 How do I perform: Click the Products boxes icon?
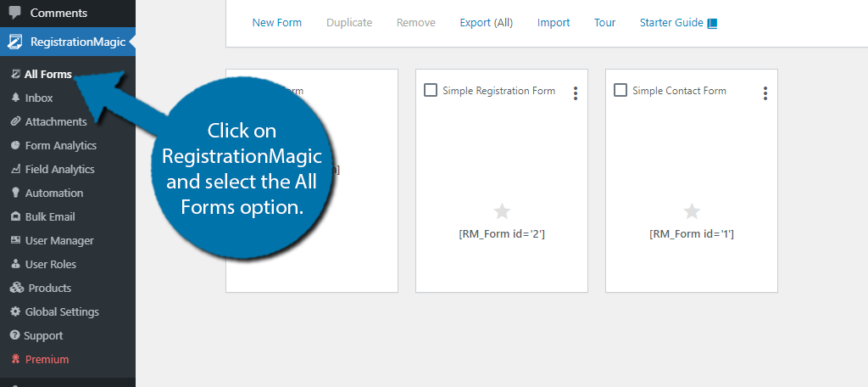click(x=17, y=289)
